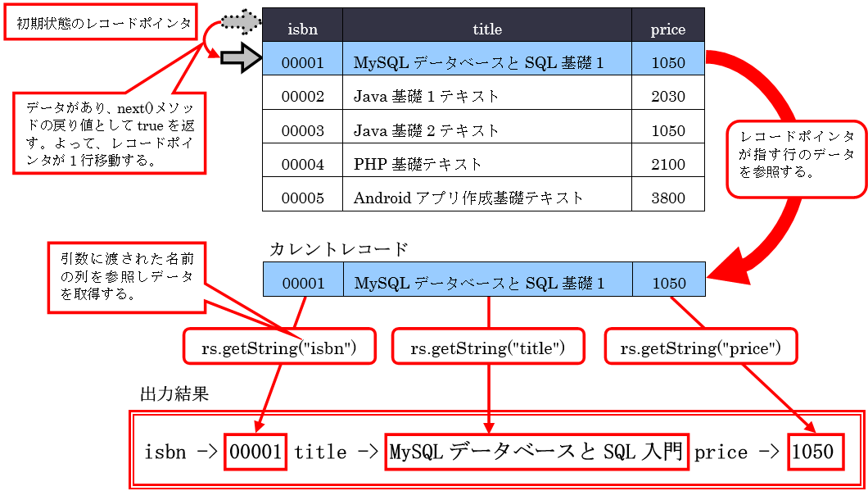868x491 pixels.
Task: Select the price column header in the table
Action: 667,30
